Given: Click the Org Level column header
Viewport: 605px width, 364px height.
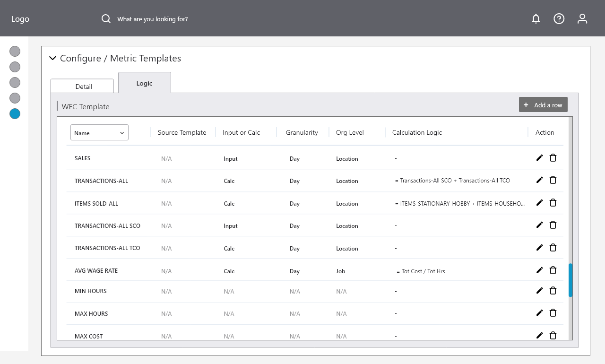Looking at the screenshot, I should click(x=350, y=132).
